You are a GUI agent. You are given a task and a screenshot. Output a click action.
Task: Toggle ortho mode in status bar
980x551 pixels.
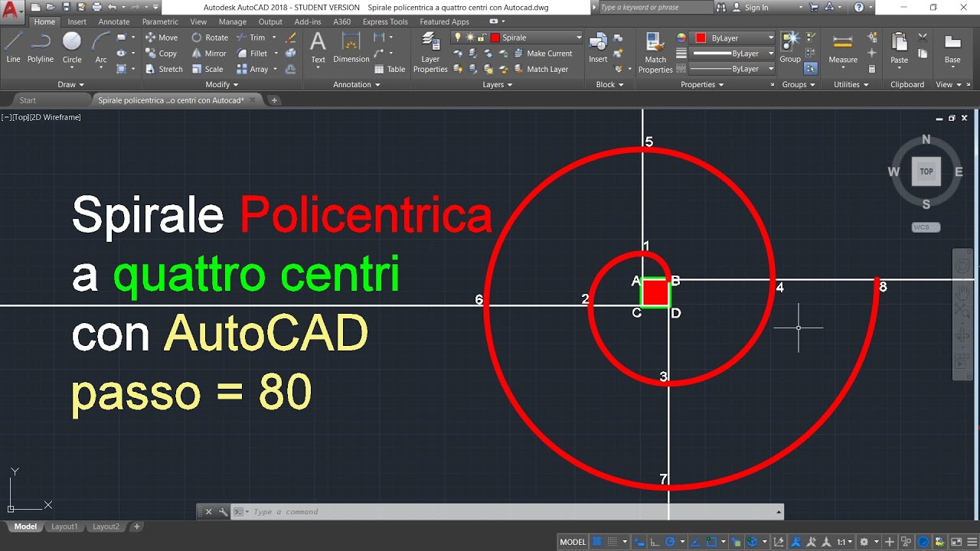pos(654,542)
